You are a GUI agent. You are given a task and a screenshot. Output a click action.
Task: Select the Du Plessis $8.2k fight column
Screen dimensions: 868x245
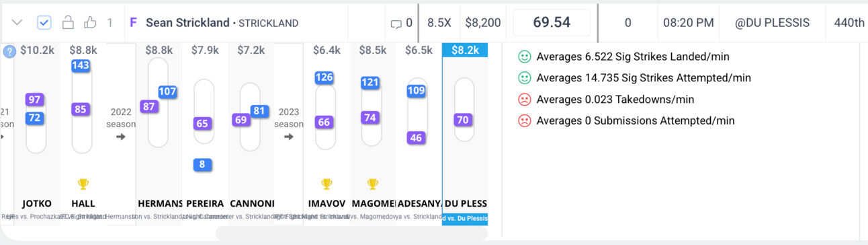(x=465, y=133)
